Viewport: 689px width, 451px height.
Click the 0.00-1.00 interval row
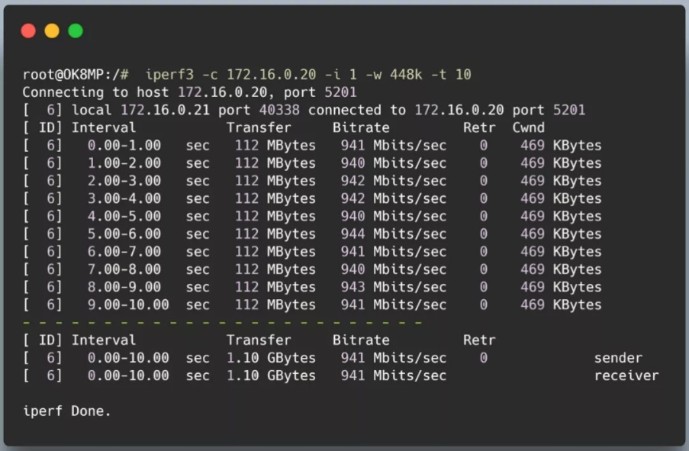click(312, 145)
